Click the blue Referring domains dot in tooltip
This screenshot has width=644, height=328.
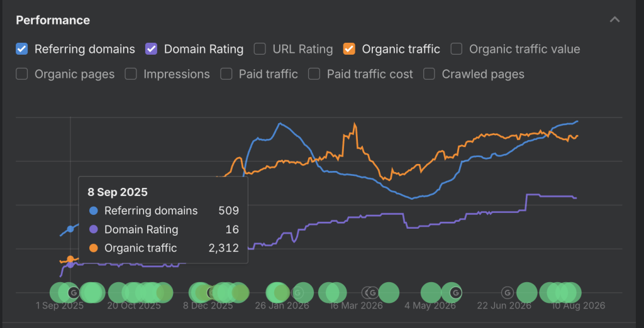tap(94, 210)
